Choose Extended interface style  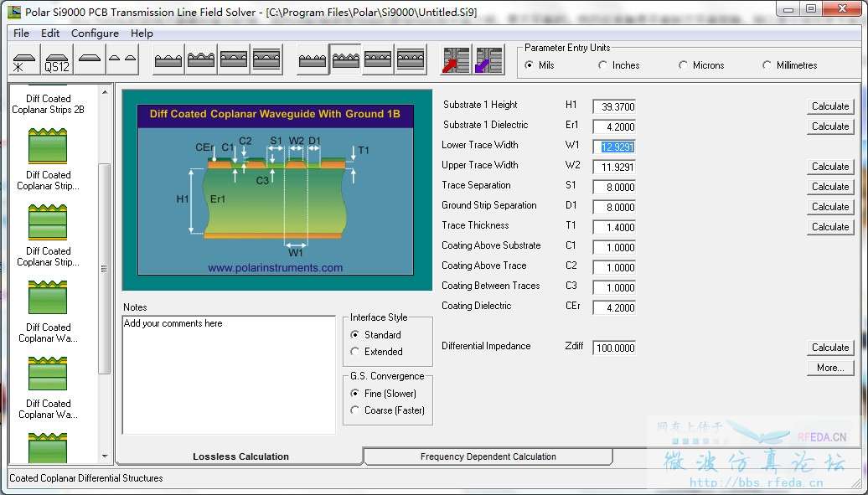[355, 352]
